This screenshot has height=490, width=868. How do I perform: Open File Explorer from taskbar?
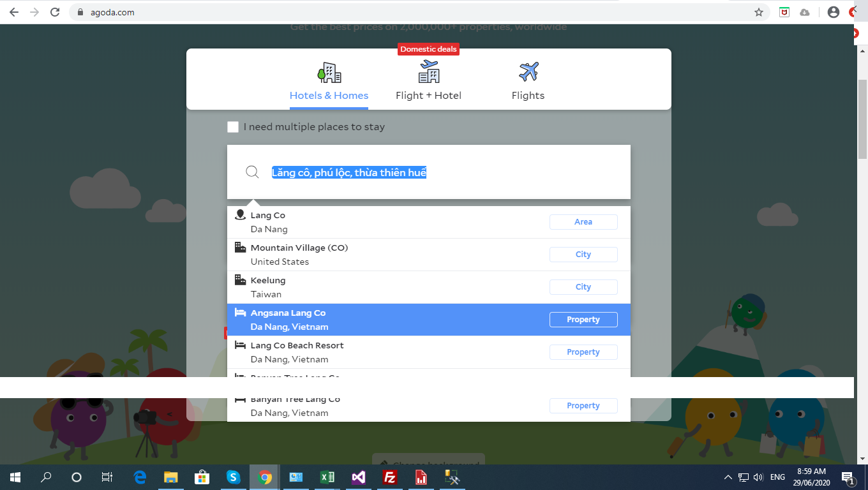coord(171,477)
